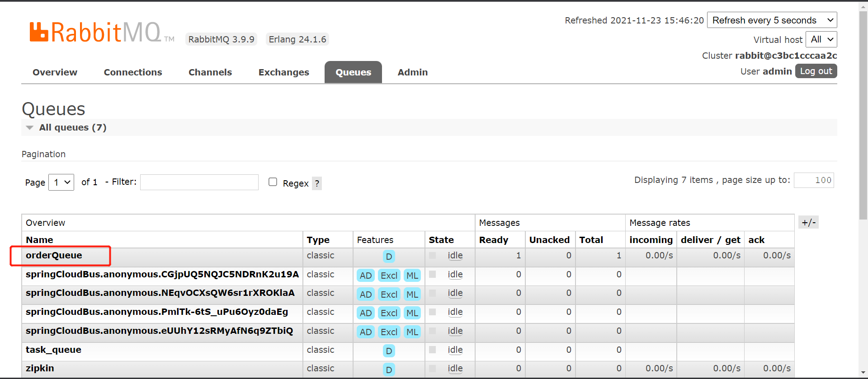Click the AD badge in PmlTk-6tS_uPu6Oyz0daEg row
Viewport: 868px width, 379px height.
pyautogui.click(x=366, y=313)
